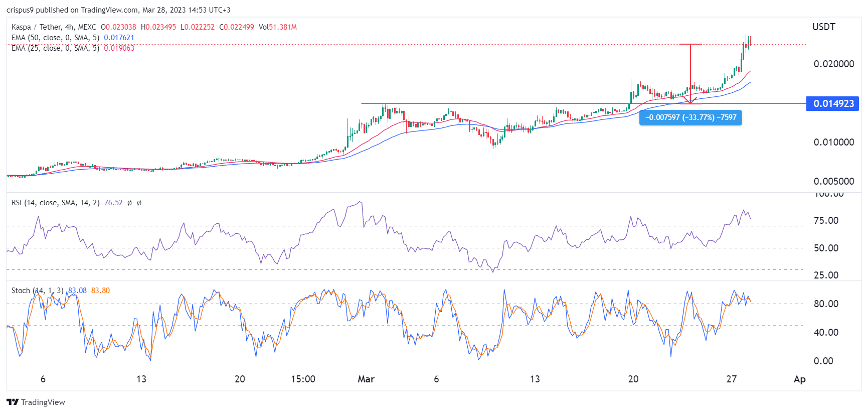The width and height of the screenshot is (868, 413).
Task: Select the EMA (25, close, 0, SMA, 5) legend
Action: [55, 48]
